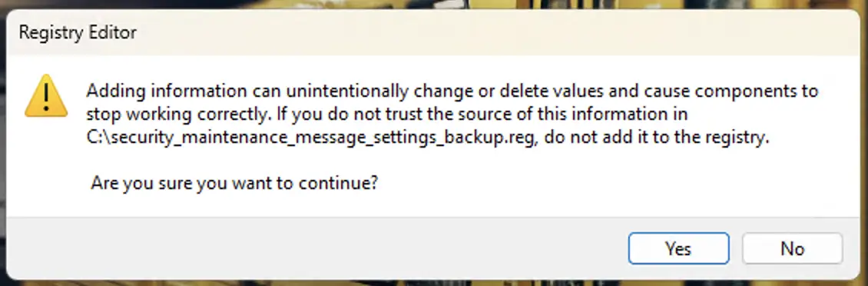Click the security_maintenance_message_settings_backup.reg file path

coord(312,138)
